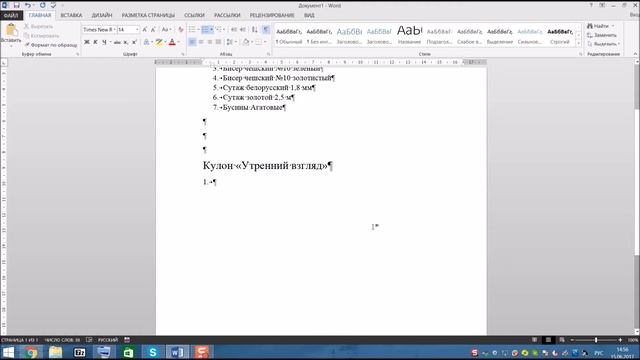Open the line spacing dropdown
The width and height of the screenshot is (640, 360).
[x=231, y=42]
